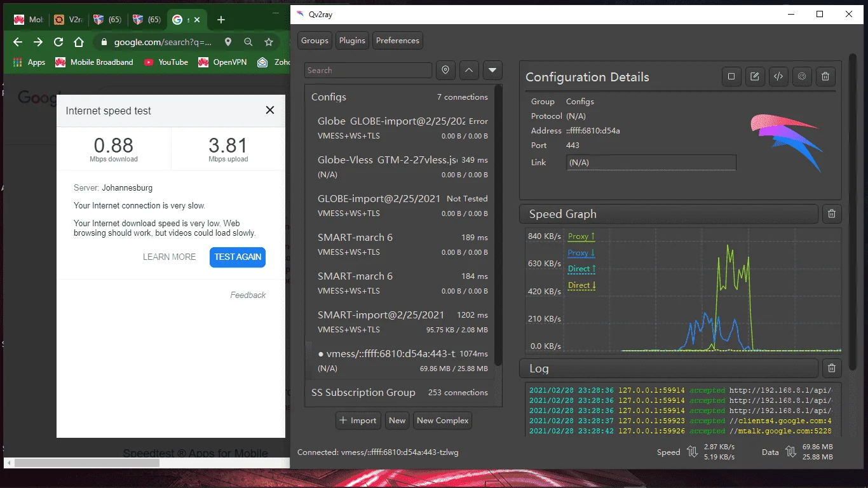Reload the page in Chrome
868x488 pixels.
[58, 42]
